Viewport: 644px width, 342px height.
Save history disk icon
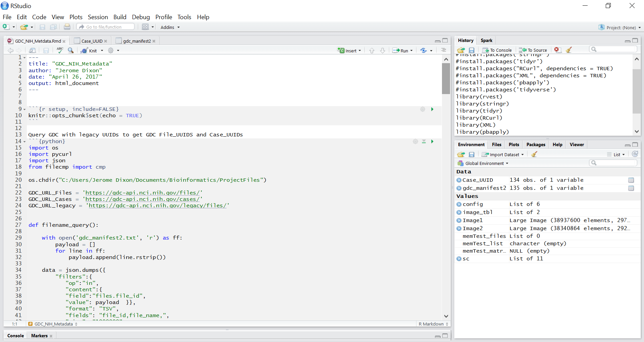(472, 50)
